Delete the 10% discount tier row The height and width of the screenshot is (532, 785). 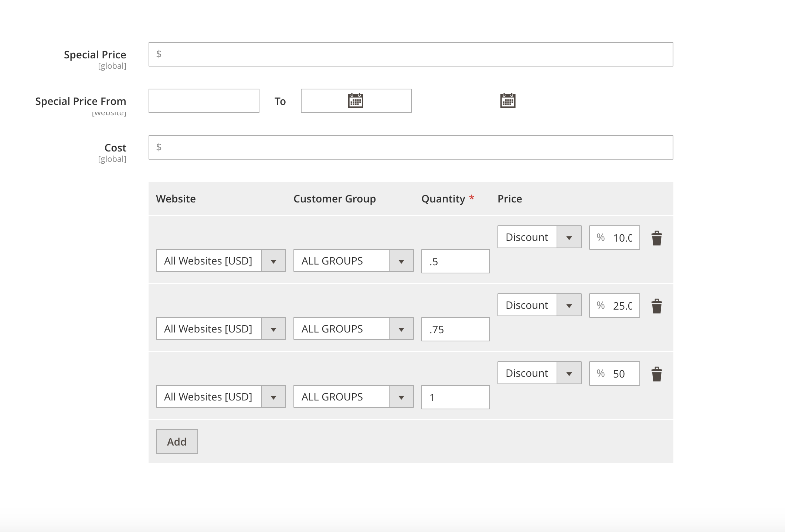tap(656, 238)
